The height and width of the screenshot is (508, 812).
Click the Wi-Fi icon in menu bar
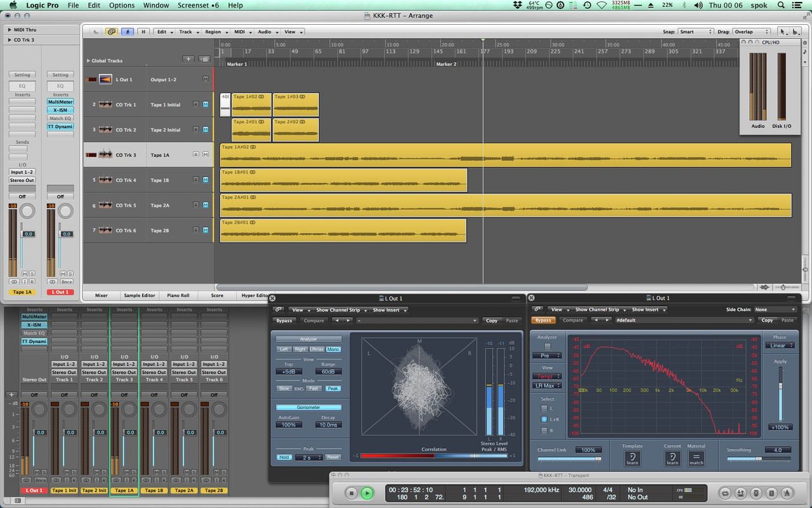(x=602, y=5)
